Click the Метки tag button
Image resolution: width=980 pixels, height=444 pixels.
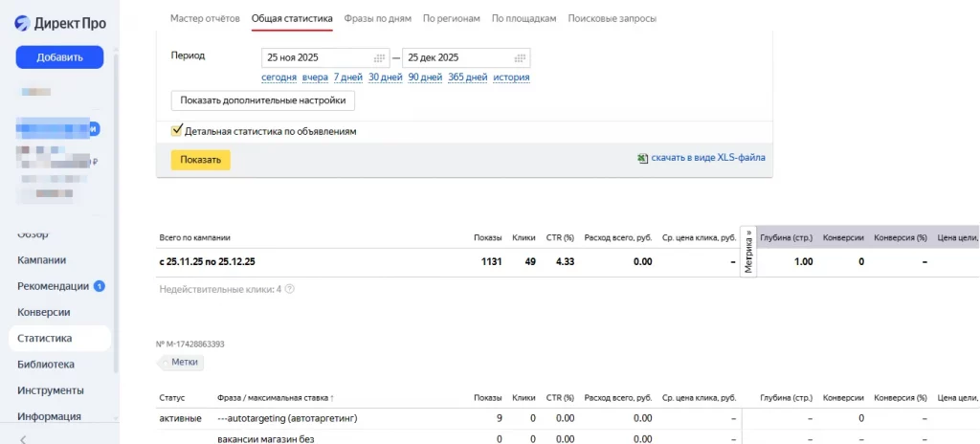(x=183, y=362)
